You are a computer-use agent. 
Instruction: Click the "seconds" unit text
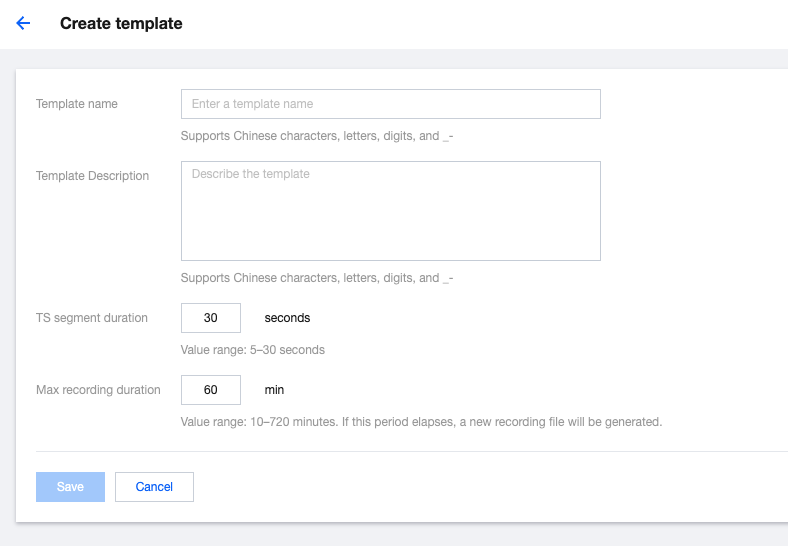287,318
